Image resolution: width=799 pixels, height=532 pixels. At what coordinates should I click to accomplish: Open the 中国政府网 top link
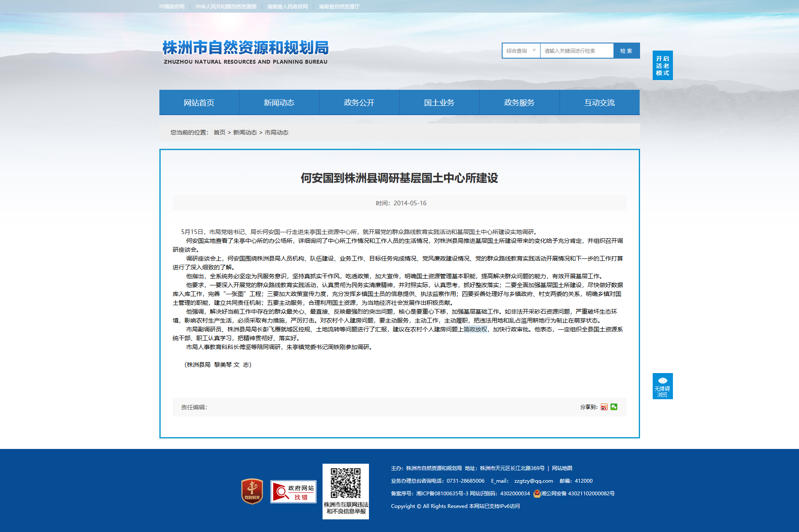[x=172, y=6]
